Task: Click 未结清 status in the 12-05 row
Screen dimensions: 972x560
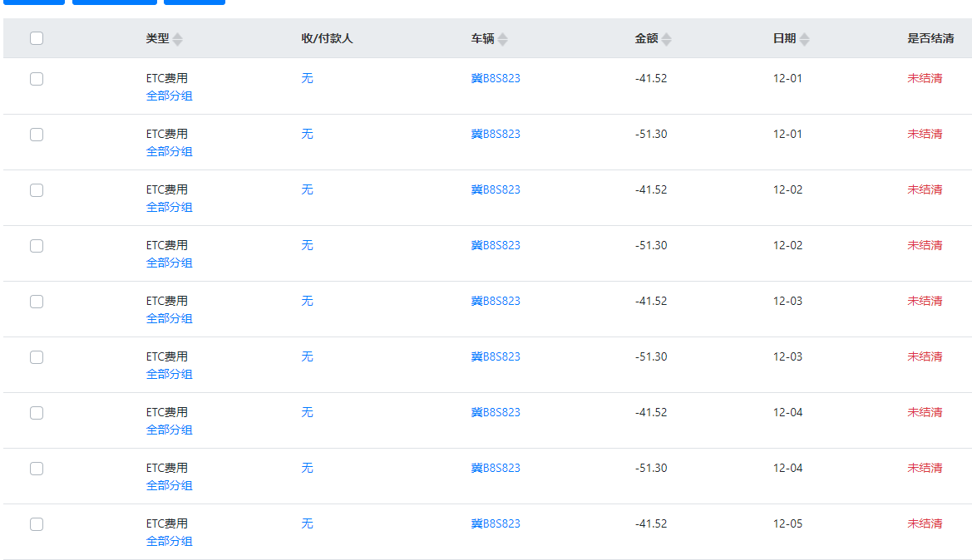Action: click(925, 523)
